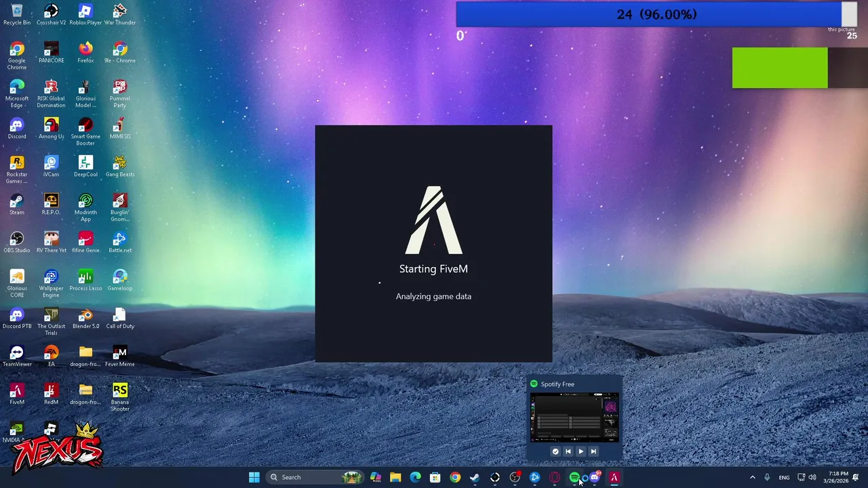868x488 pixels.
Task: Select the Banana Shooter desktop shortcut
Action: [x=120, y=397]
